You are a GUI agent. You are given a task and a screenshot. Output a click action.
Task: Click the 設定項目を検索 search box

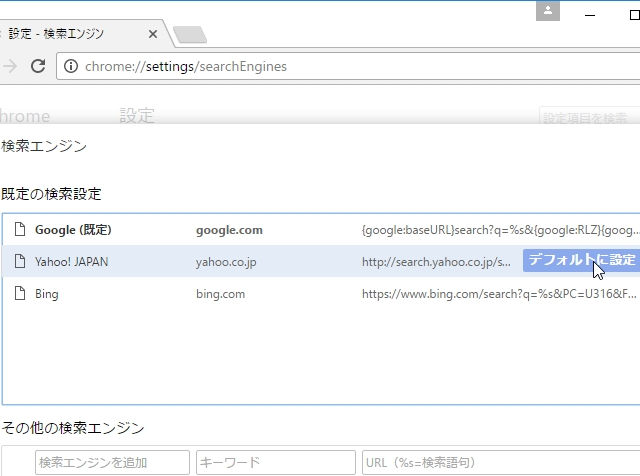tap(589, 117)
